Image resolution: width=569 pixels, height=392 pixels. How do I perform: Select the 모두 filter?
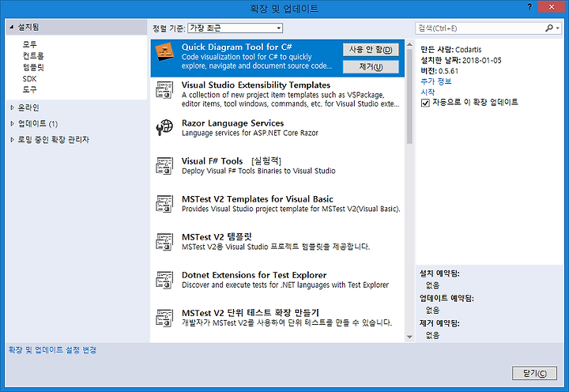[x=30, y=44]
